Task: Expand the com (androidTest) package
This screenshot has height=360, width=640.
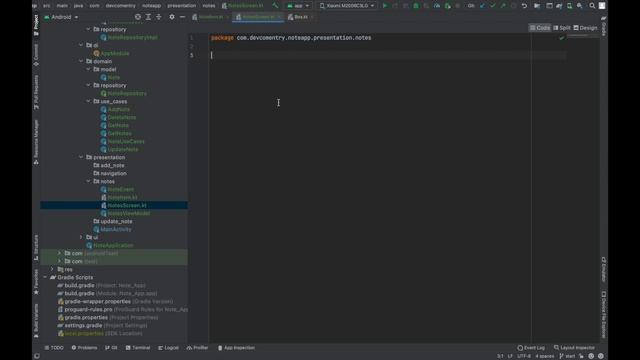Action: [x=59, y=253]
